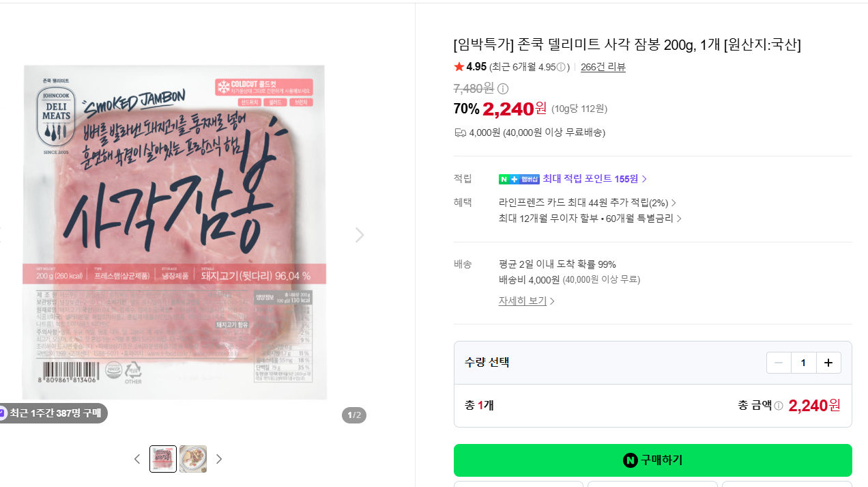Click the main 사각잠봉 product image

tap(175, 232)
